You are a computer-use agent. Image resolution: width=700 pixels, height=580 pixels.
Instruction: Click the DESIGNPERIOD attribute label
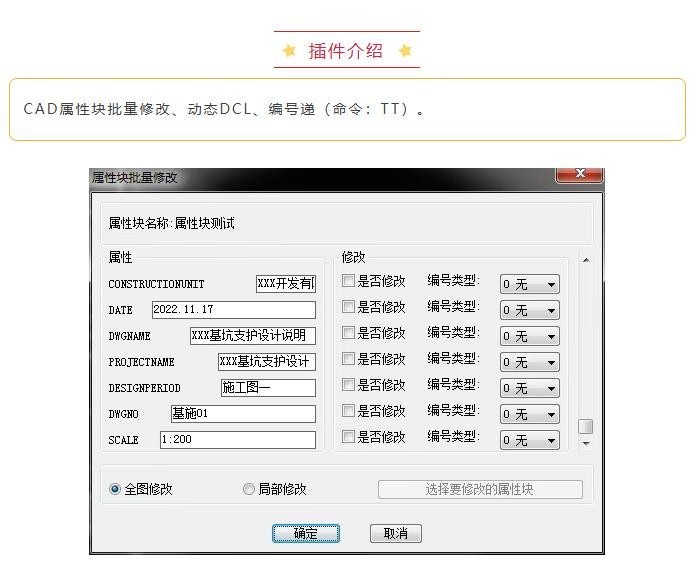[x=144, y=388]
